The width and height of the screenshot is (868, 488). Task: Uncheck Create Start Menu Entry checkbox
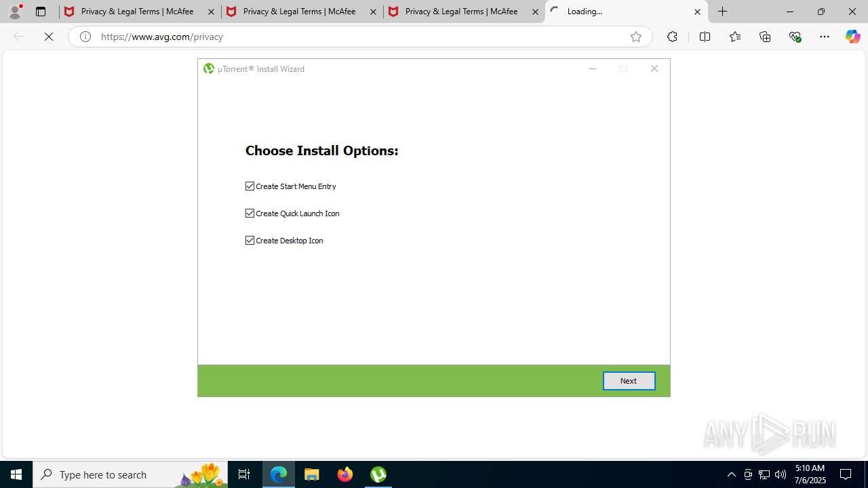pyautogui.click(x=250, y=186)
